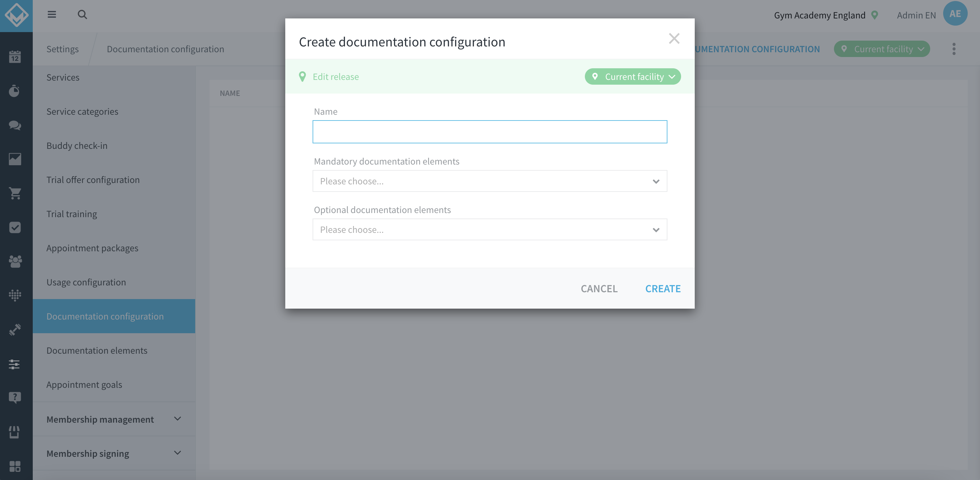
Task: Click Settings breadcrumb
Action: point(62,49)
